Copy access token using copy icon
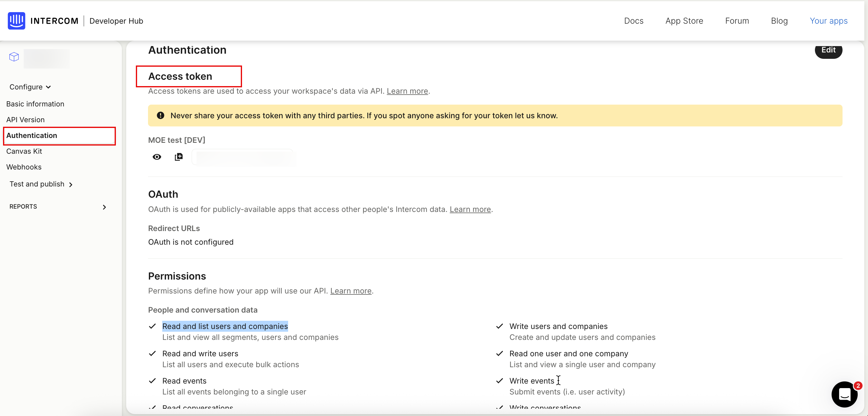868x416 pixels. click(x=179, y=157)
